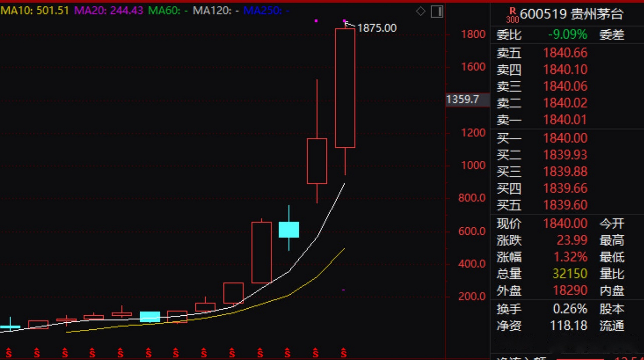Image resolution: width=644 pixels, height=360 pixels.
Task: Click the 200.0 price axis label
Action: (472, 296)
